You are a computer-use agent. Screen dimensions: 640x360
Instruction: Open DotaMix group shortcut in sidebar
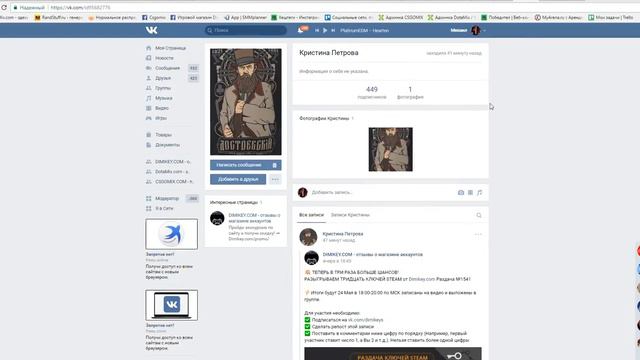click(x=172, y=171)
